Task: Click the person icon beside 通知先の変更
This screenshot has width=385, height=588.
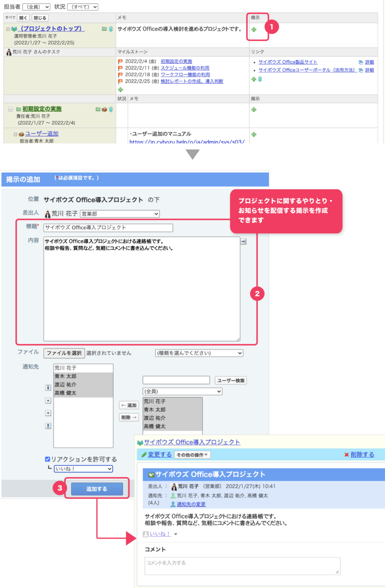Action: 173,504
